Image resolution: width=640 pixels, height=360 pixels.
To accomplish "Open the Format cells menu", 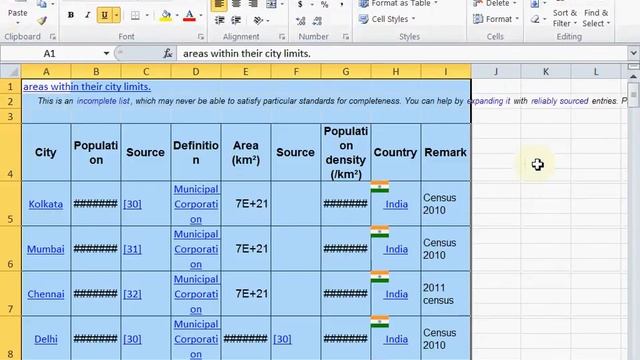I will (496, 19).
